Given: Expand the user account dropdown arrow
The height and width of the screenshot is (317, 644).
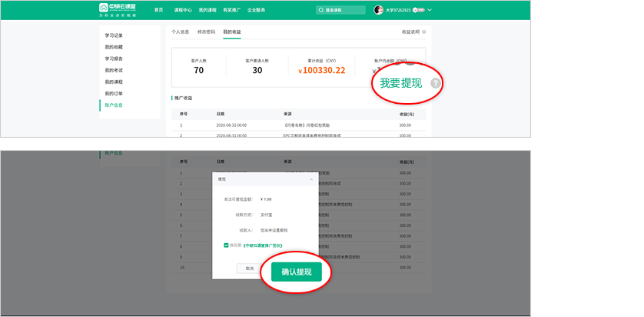Looking at the screenshot, I should [x=430, y=10].
